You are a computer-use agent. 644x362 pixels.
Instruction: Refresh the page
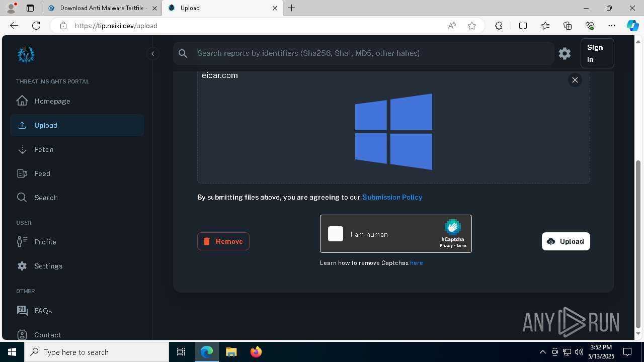36,26
